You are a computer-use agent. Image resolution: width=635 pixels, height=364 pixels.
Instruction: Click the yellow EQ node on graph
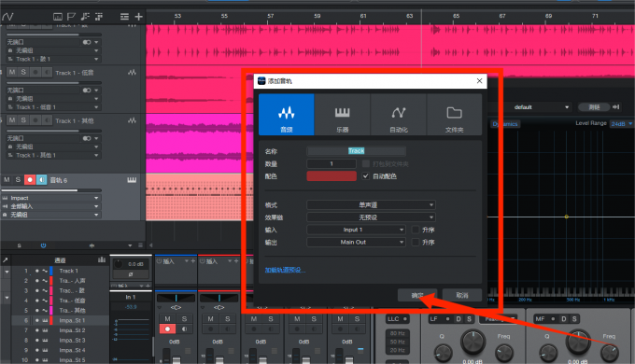[x=567, y=217]
